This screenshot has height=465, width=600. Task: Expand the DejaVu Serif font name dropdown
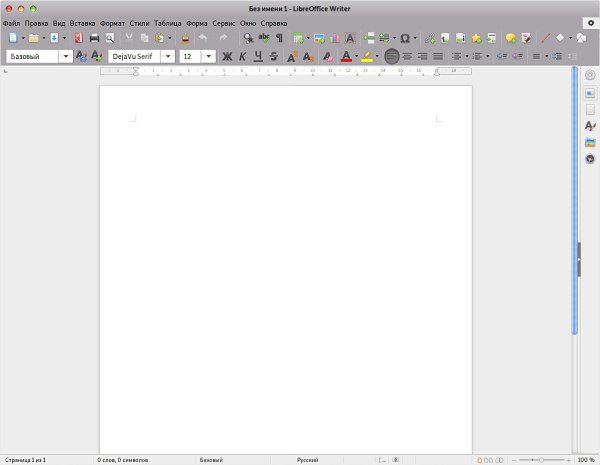[169, 57]
